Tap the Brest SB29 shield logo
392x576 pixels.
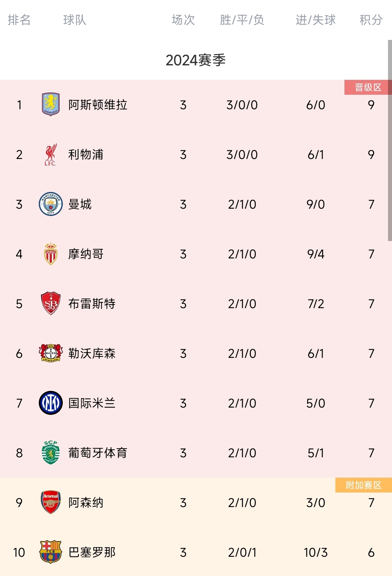(x=51, y=303)
